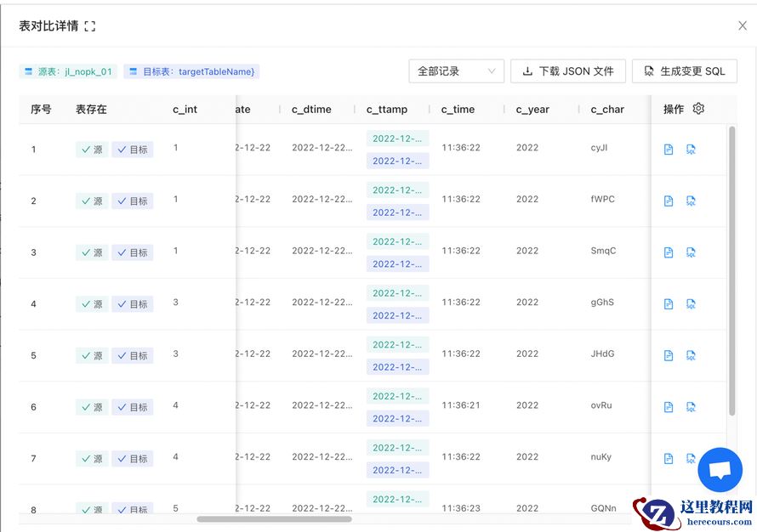Image resolution: width=757 pixels, height=532 pixels.
Task: Open the 全部记录 filter dropdown
Action: [456, 71]
